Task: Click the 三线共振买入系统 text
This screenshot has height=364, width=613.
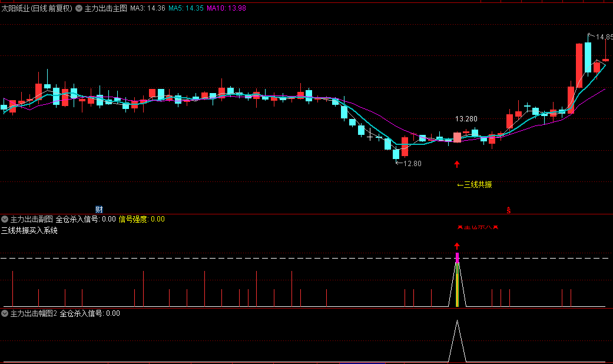Action: tap(29, 230)
